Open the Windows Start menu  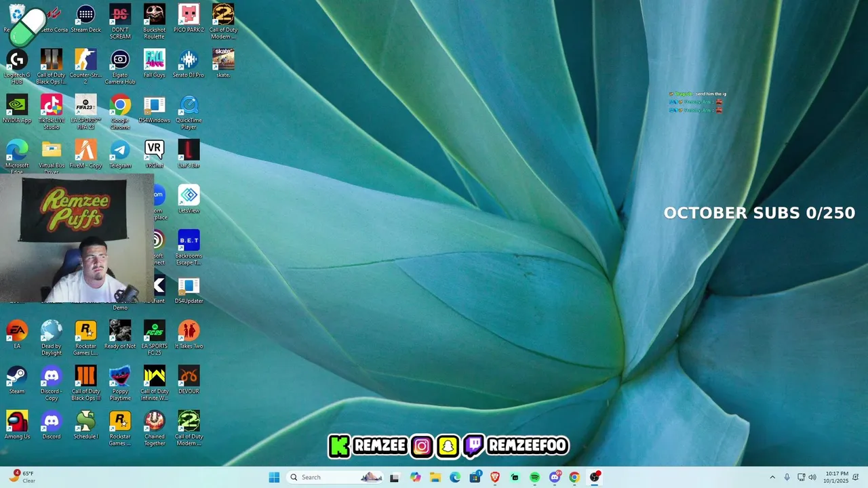click(x=274, y=477)
